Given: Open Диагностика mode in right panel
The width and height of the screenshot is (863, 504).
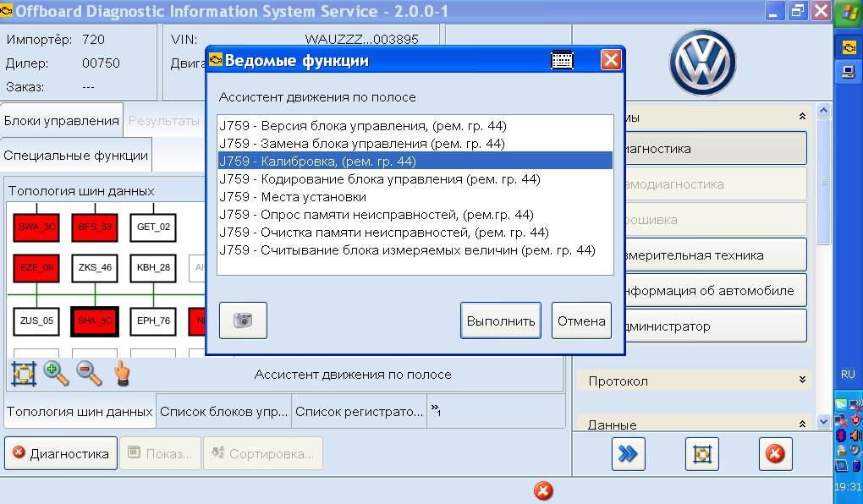Looking at the screenshot, I should point(716,149).
